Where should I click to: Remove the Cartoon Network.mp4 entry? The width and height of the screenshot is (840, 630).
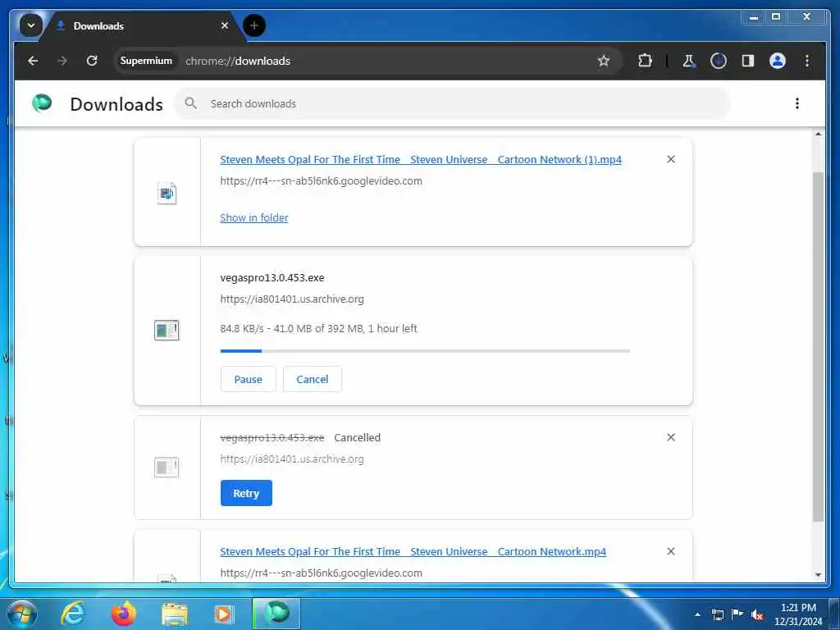click(671, 551)
